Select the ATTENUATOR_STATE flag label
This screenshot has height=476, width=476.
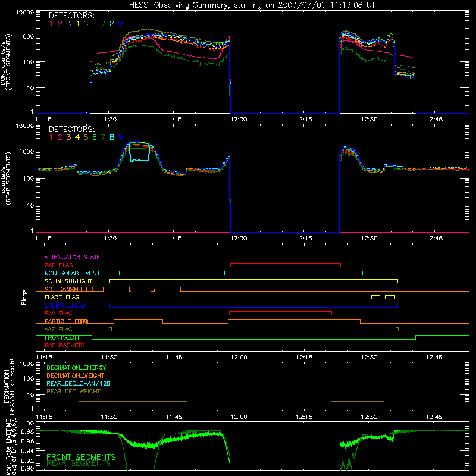click(72, 257)
